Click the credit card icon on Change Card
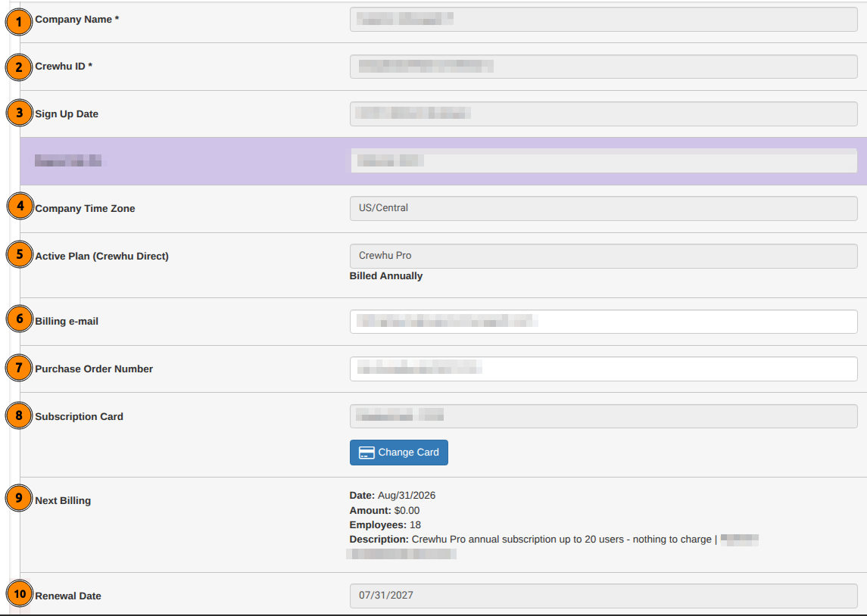This screenshot has height=616, width=867. (366, 453)
